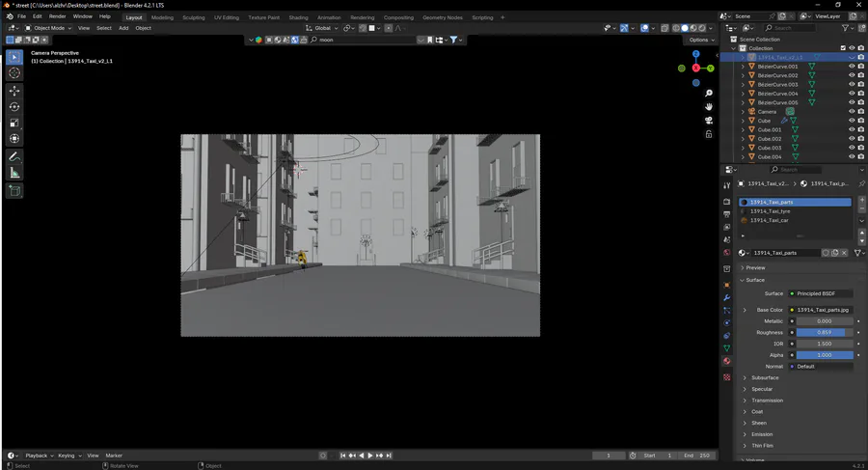Open the Scene properties tab
This screenshot has height=470, width=868.
727,239
